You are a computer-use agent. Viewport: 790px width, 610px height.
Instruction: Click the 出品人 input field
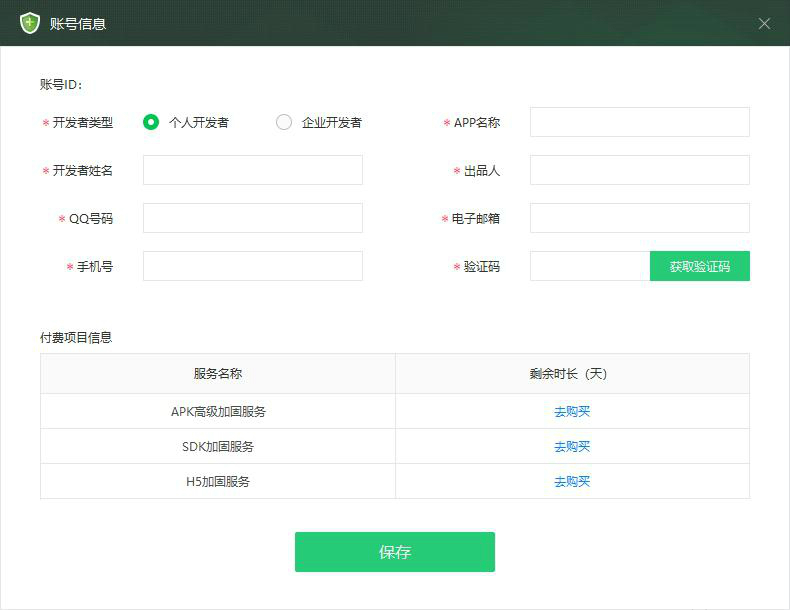639,170
